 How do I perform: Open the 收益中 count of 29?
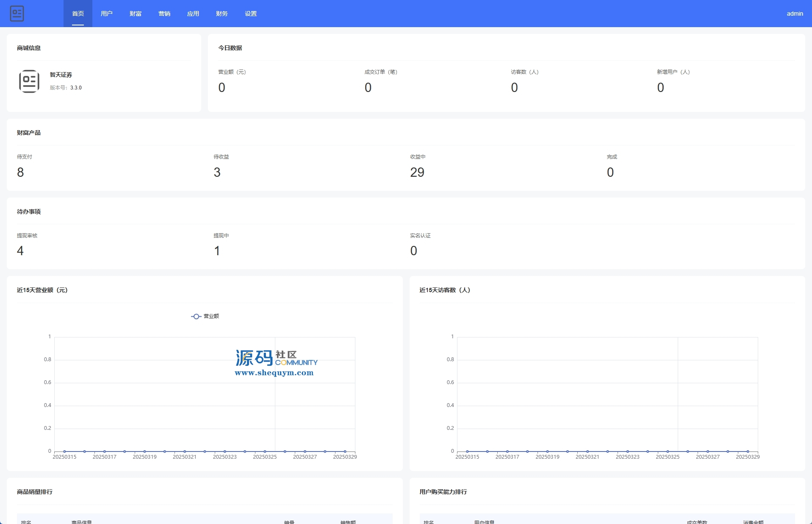coord(417,172)
